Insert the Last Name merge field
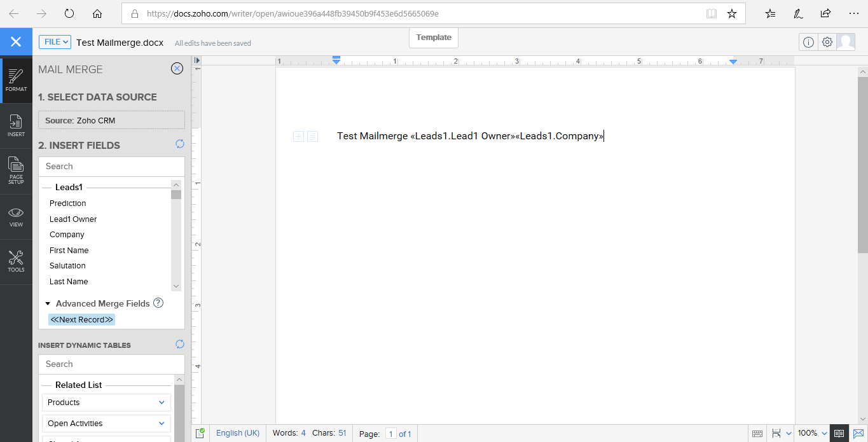Viewport: 868px width, 442px height. 69,282
